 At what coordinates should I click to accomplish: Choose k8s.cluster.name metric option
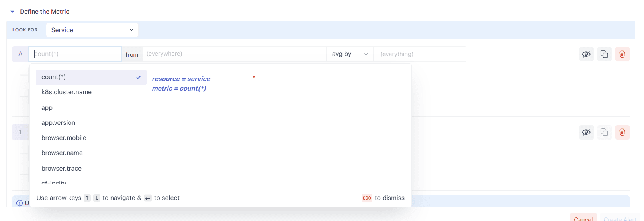click(x=67, y=92)
